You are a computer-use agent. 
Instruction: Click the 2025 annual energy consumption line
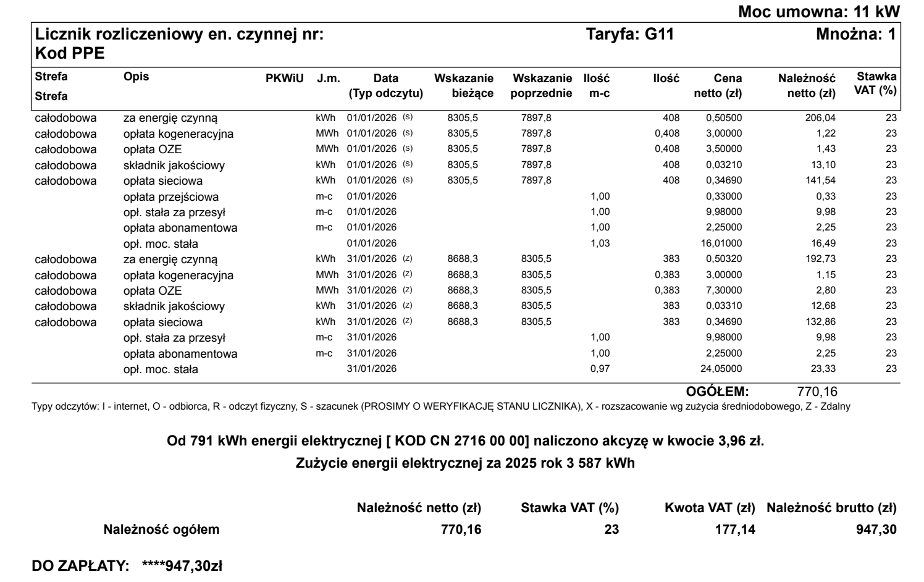(x=465, y=463)
